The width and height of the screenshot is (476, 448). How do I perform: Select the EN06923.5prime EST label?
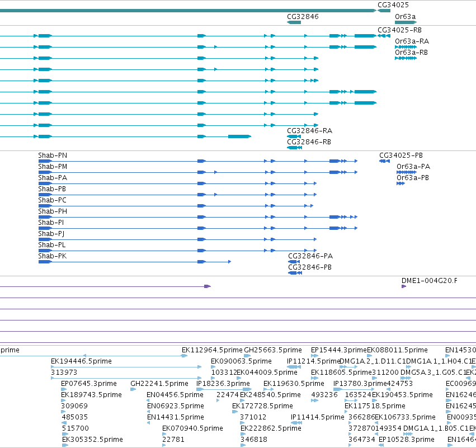pyautogui.click(x=176, y=406)
